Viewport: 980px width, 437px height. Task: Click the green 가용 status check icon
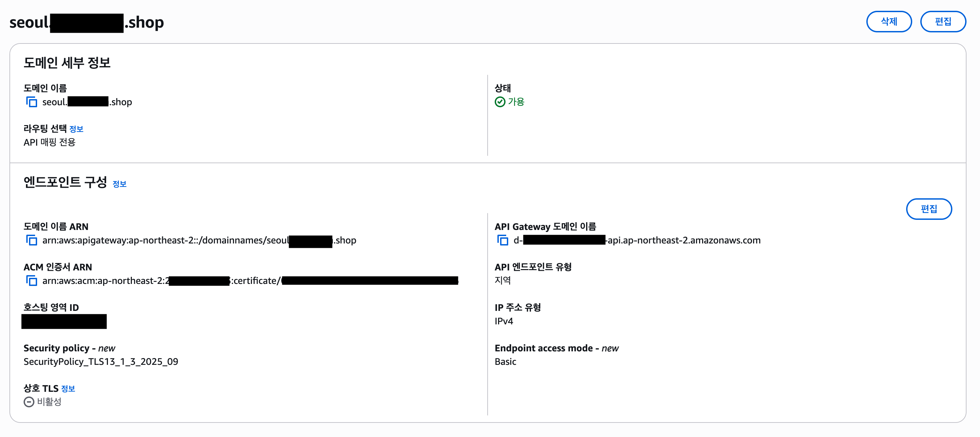499,102
